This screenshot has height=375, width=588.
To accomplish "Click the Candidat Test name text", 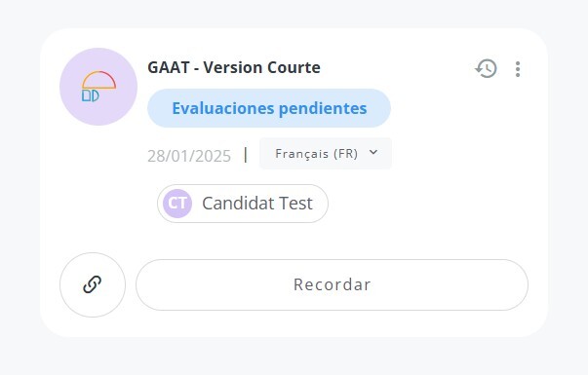I will [257, 204].
